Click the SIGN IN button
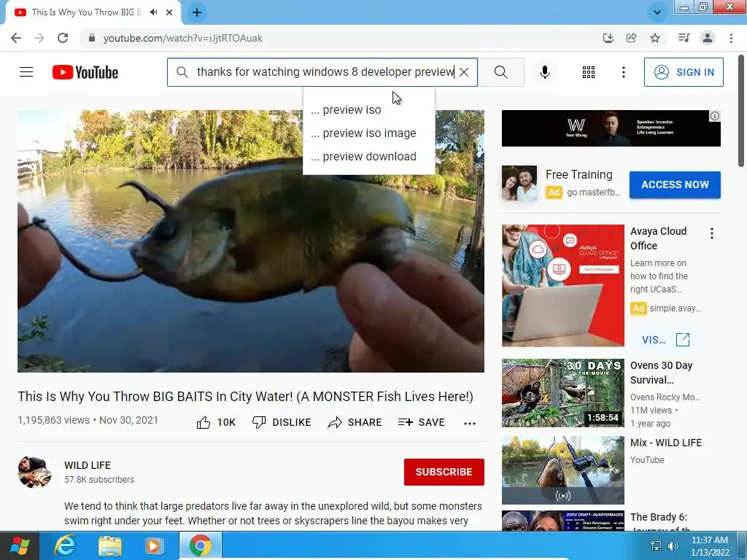 (683, 72)
